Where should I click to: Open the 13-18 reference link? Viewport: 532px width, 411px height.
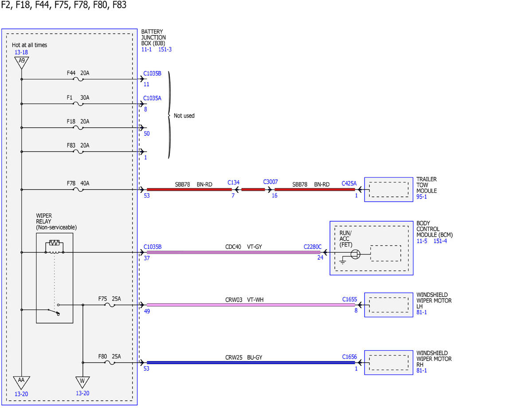tap(21, 52)
